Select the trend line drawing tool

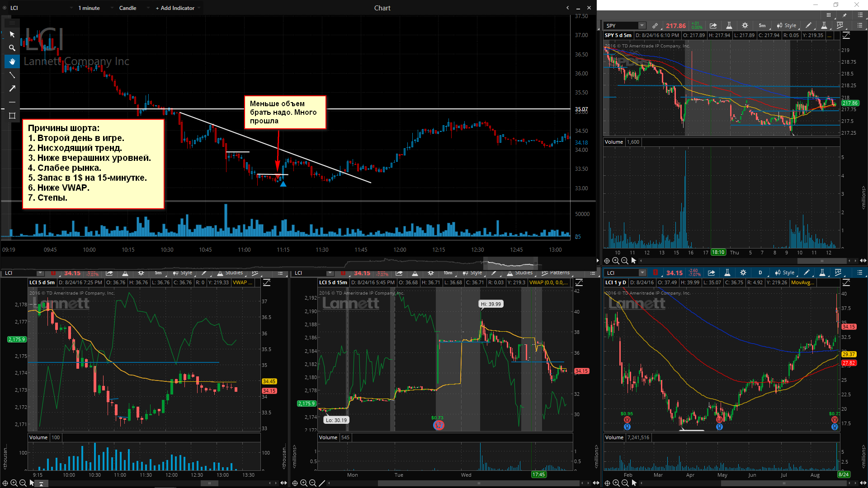pos(12,75)
